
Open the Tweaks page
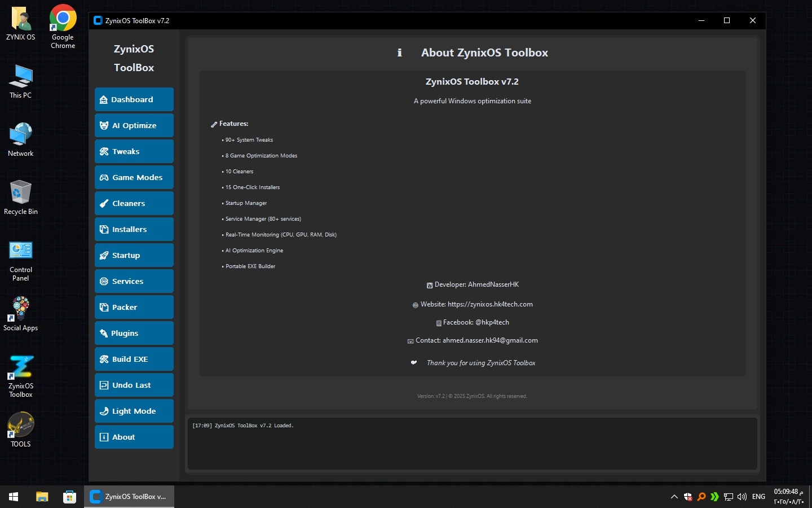[x=134, y=151]
